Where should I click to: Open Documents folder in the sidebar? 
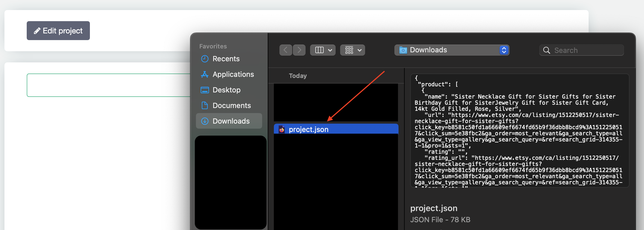[232, 106]
